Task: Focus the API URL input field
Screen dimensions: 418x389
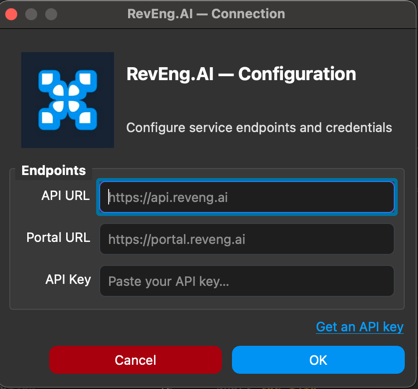Action: (247, 197)
